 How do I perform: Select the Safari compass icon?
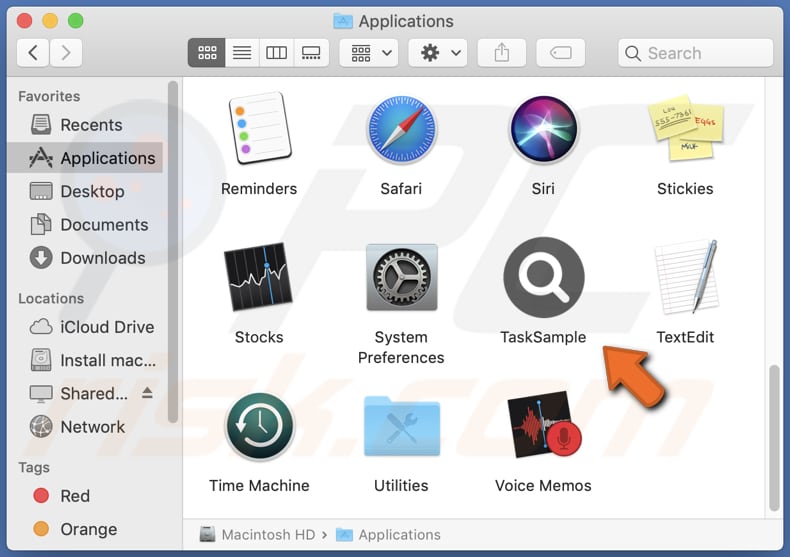pos(402,129)
